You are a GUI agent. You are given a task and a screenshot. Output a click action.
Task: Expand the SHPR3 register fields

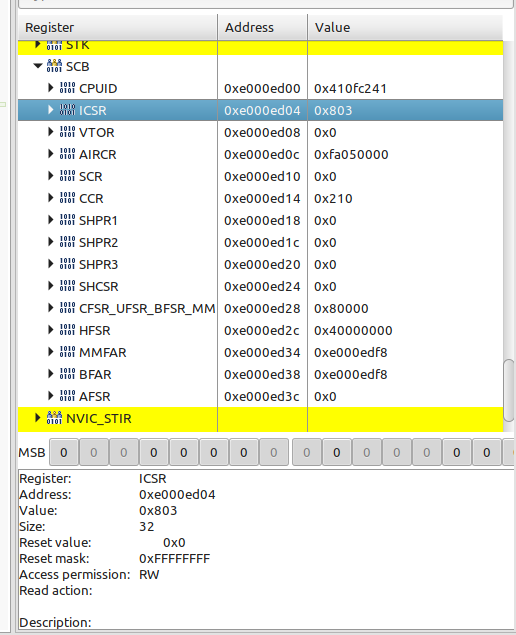coord(51,264)
